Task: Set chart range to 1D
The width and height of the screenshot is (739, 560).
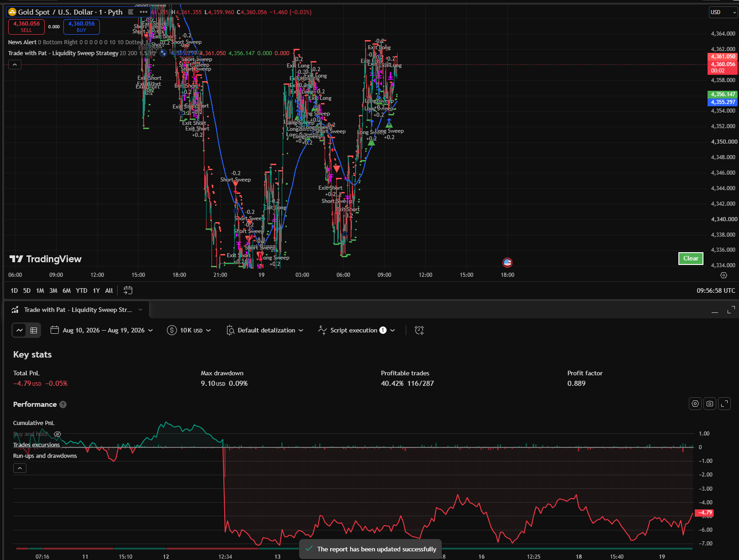Action: tap(14, 290)
